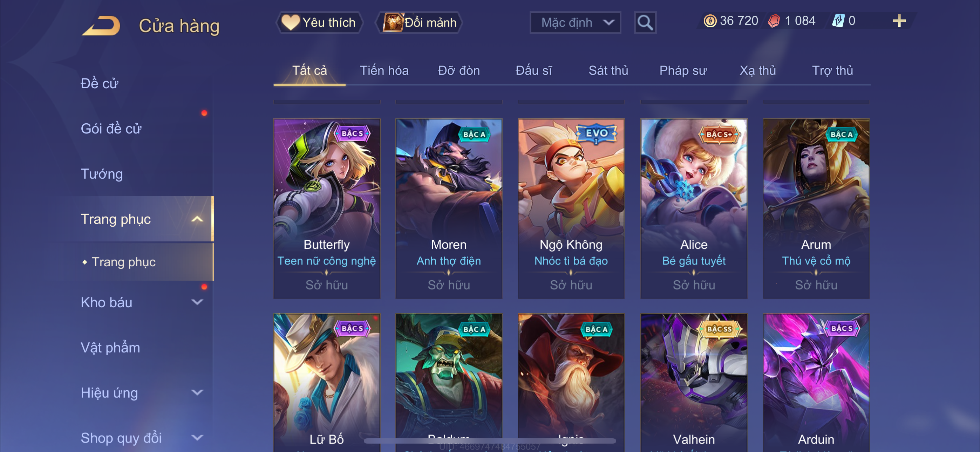Viewport: 980px width, 452px height.
Task: Expand the Kho báu sidebar section
Action: coord(197,302)
